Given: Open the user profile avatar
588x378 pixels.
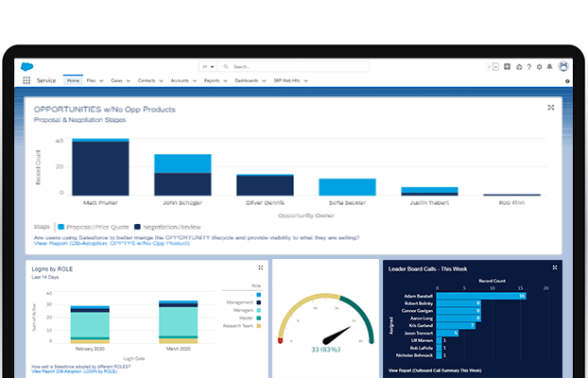Looking at the screenshot, I should [x=563, y=66].
